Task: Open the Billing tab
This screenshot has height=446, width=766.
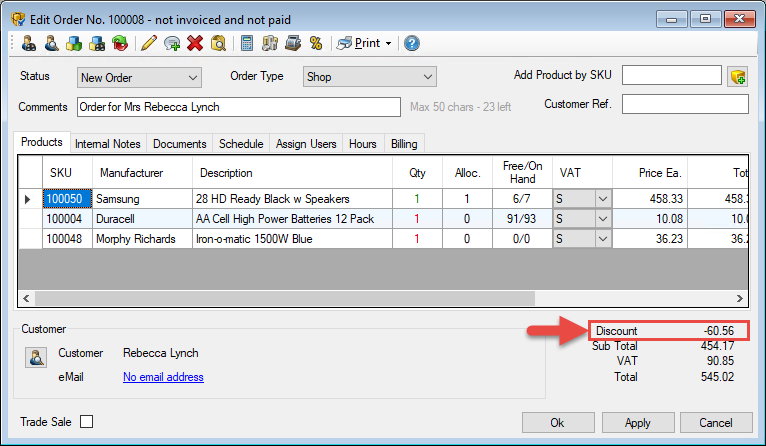Action: tap(404, 144)
